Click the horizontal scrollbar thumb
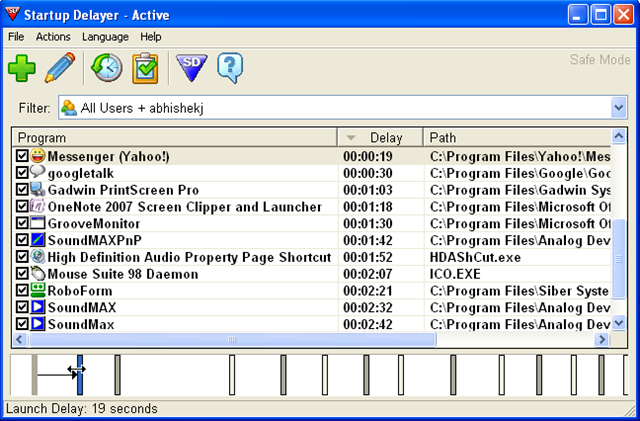The width and height of the screenshot is (640, 421). click(232, 339)
